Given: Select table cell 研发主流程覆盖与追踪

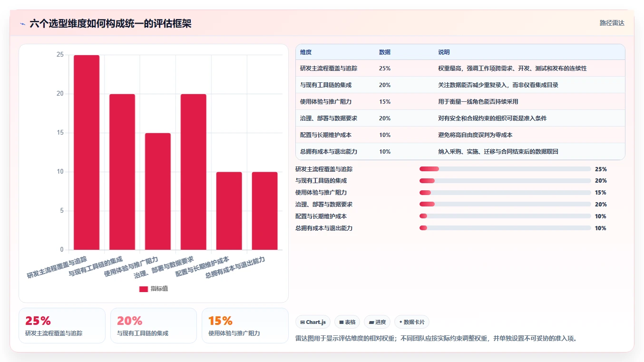Looking at the screenshot, I should (329, 68).
